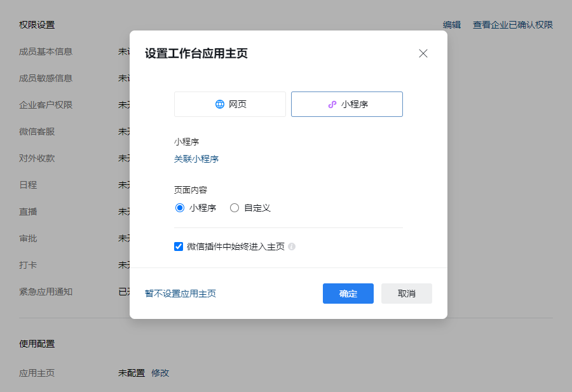Switch to the 小程序 tab
Viewport: 572px width, 392px height.
pyautogui.click(x=346, y=104)
